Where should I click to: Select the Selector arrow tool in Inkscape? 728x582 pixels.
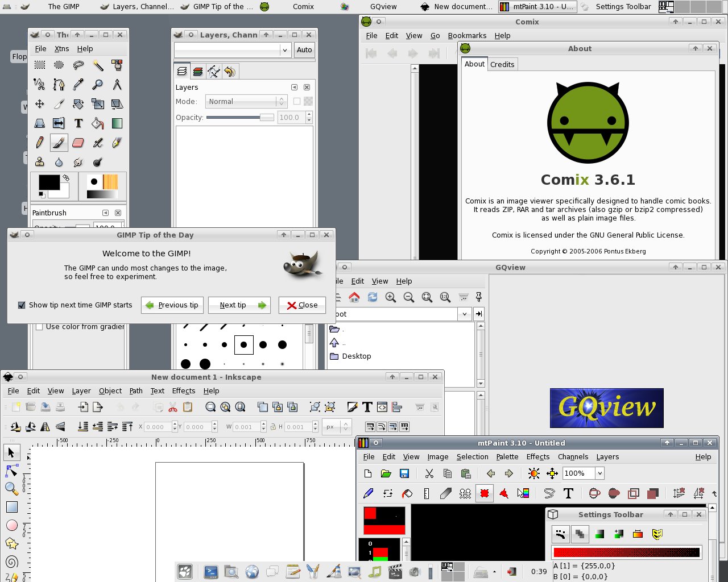pos(11,453)
